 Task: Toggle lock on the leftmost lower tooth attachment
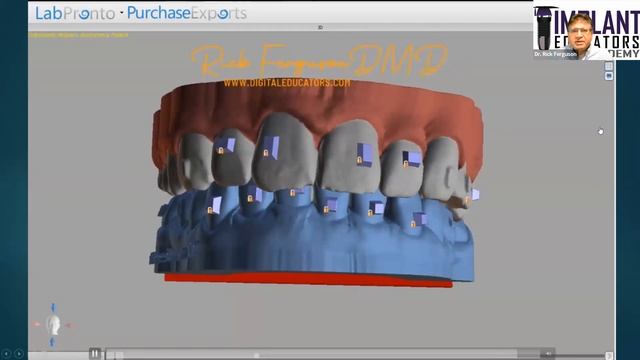pyautogui.click(x=210, y=211)
